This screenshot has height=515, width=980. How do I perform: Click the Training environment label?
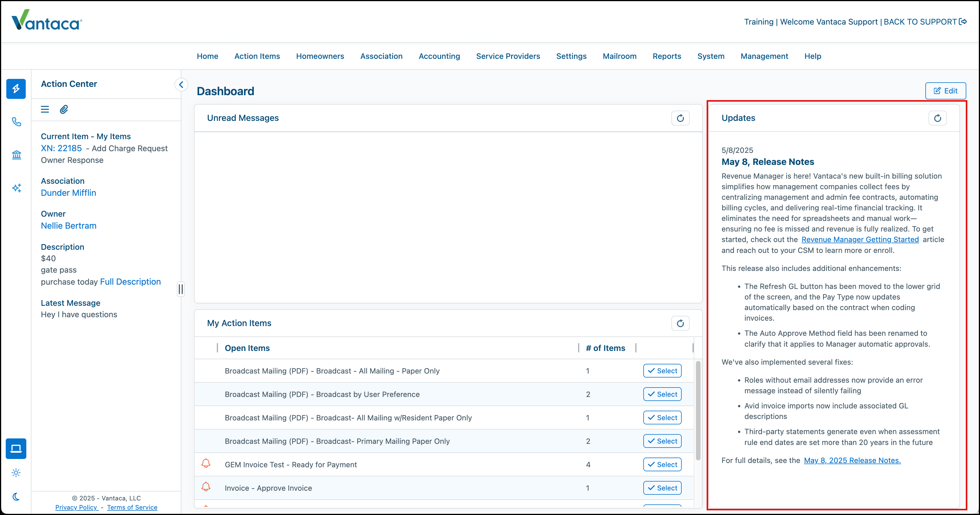point(759,22)
